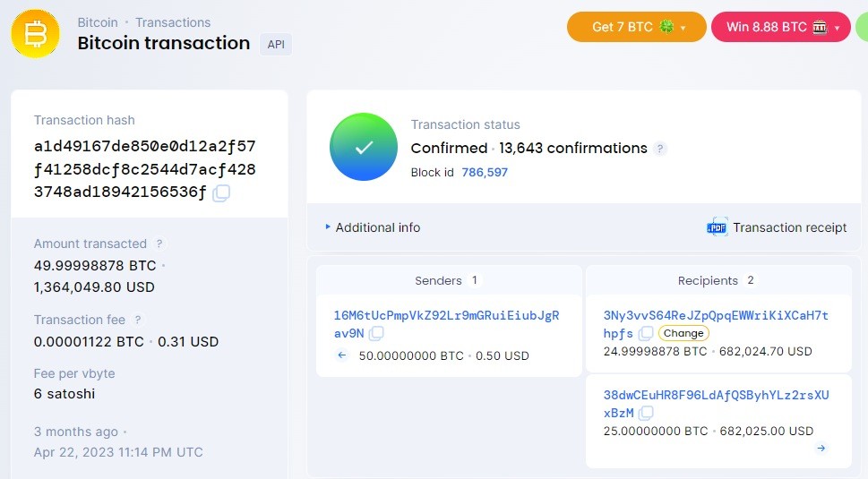868x479 pixels.
Task: Open block id 786,597 link
Action: [x=485, y=172]
